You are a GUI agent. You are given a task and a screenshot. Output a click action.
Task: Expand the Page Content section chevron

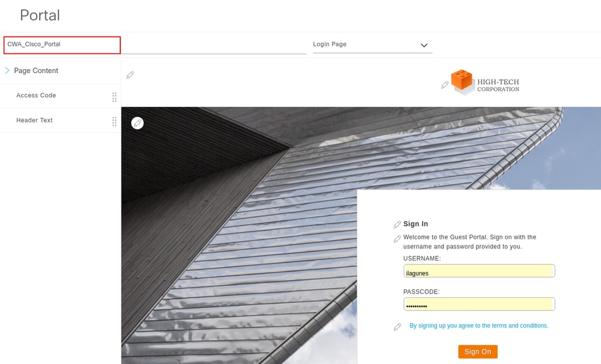tap(7, 70)
